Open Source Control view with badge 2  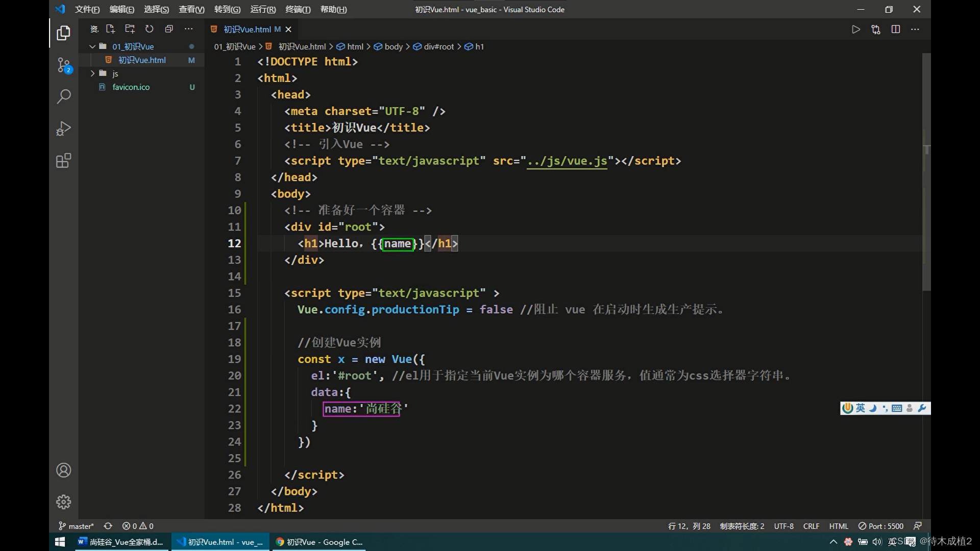64,65
